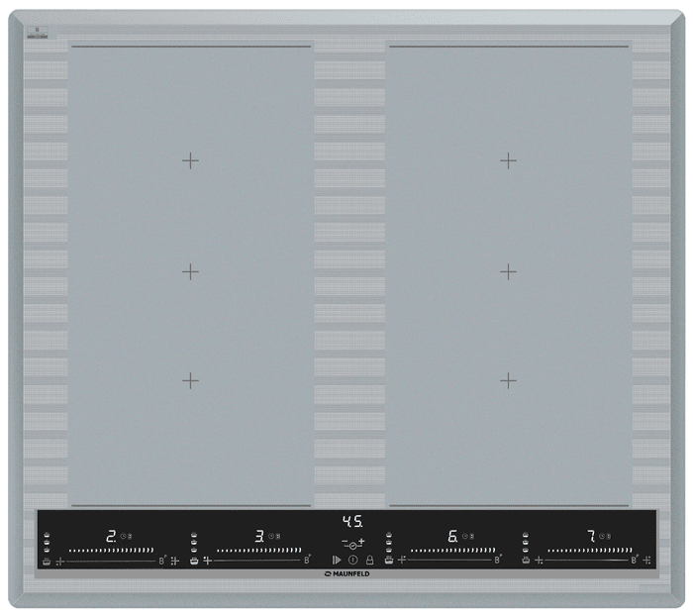The image size is (693, 616).
Task: Increase timer with the plus symbol
Action: point(361,541)
